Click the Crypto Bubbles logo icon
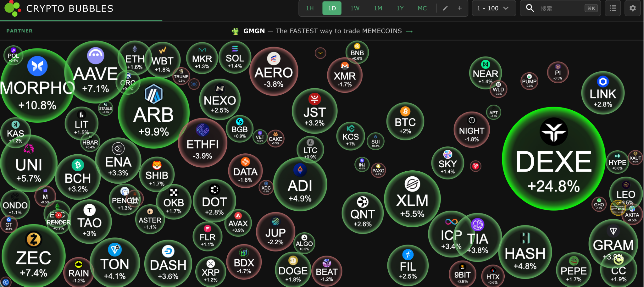This screenshot has height=287, width=644. coord(13,8)
